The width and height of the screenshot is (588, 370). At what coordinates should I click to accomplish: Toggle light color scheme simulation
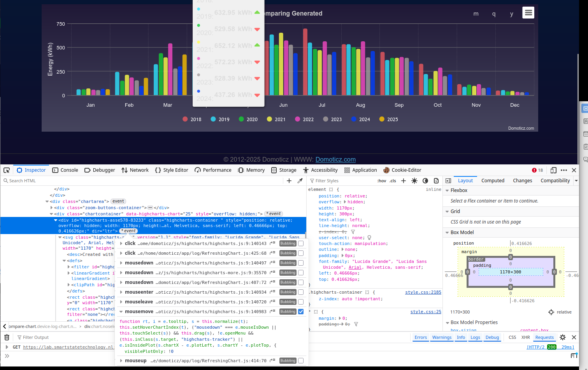coord(414,181)
